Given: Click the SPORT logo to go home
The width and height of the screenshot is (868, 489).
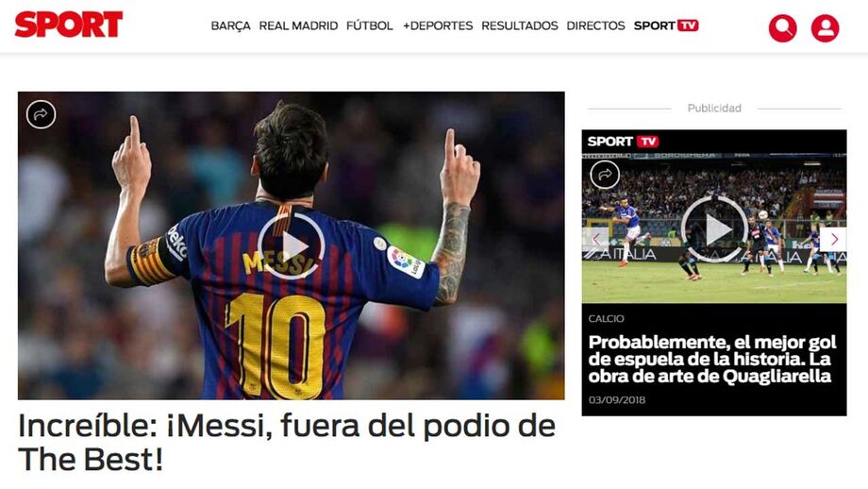Looking at the screenshot, I should tap(69, 25).
